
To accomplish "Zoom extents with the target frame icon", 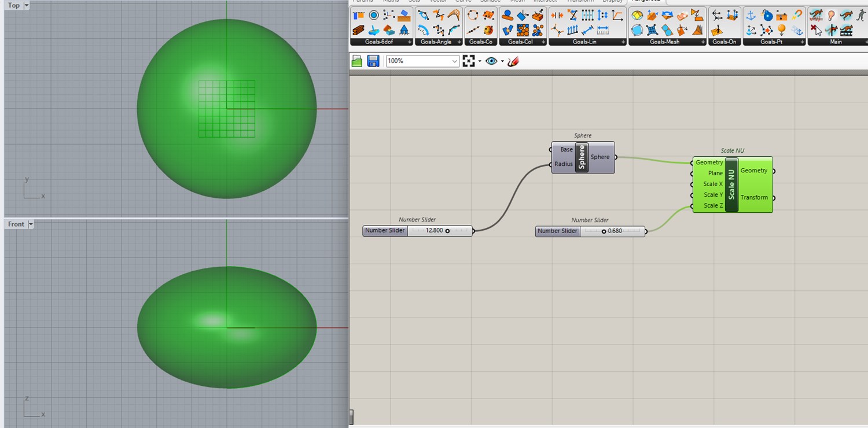I will (x=469, y=61).
